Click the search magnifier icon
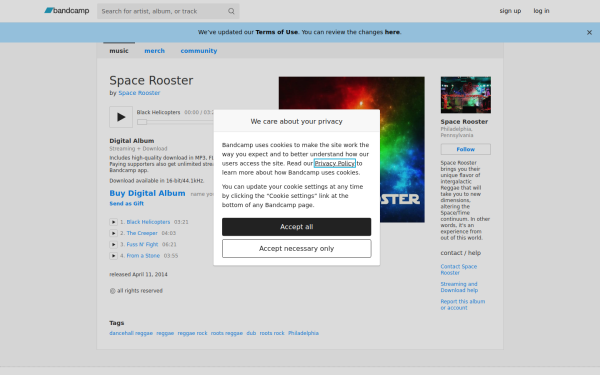The image size is (600, 375). pyautogui.click(x=231, y=11)
